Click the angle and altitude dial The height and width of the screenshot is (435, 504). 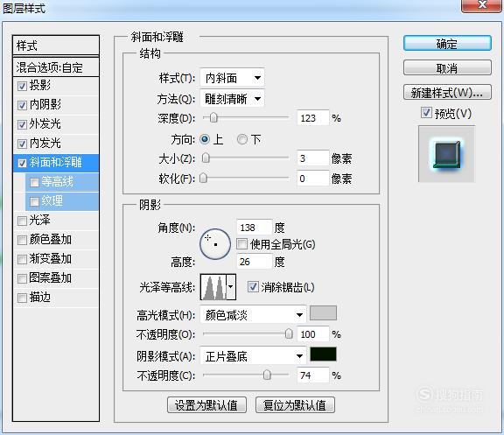click(x=215, y=244)
